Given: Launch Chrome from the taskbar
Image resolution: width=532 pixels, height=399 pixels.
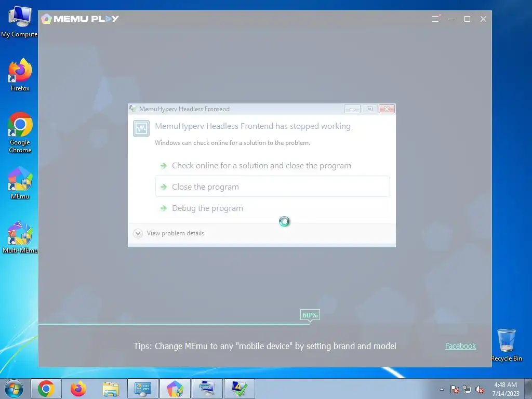Looking at the screenshot, I should [x=46, y=389].
